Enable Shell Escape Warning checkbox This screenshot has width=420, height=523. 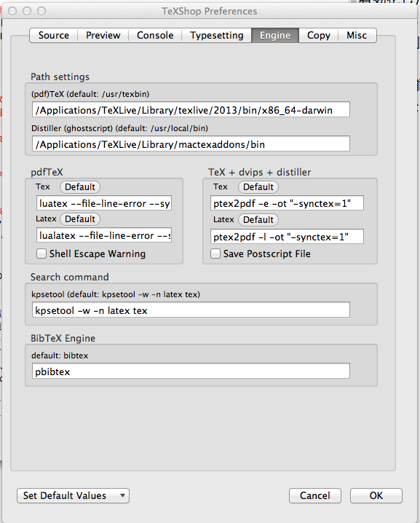click(41, 253)
